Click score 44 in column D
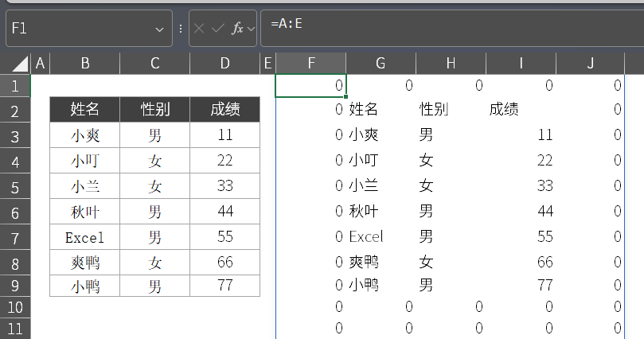The height and width of the screenshot is (339, 644). coord(224,212)
